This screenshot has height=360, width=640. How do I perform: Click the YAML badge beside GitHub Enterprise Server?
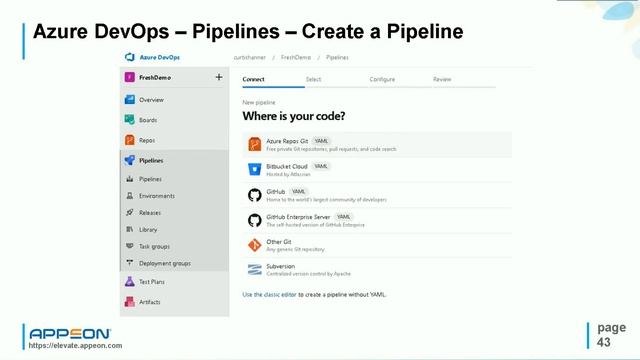tap(343, 217)
